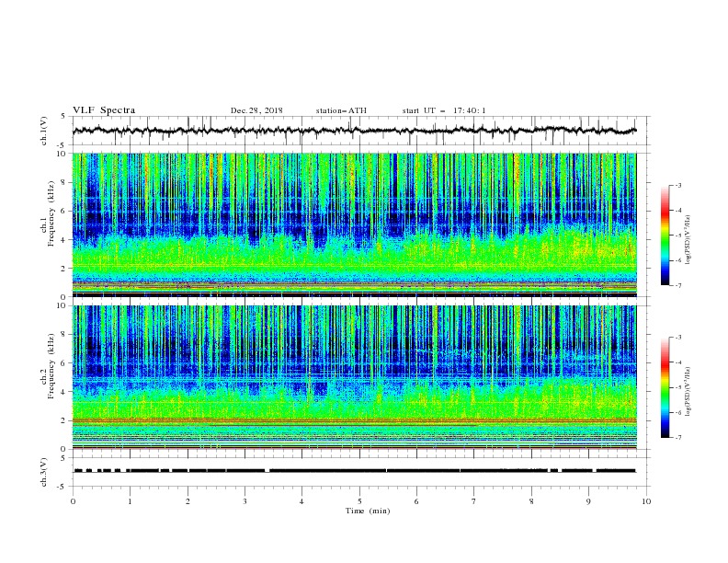
Task: Click the lower spectrogram color scale bar
Action: pos(665,387)
